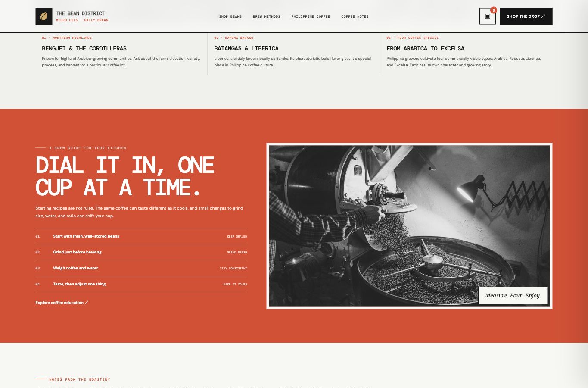The height and width of the screenshot is (388, 588).
Task: Click the 'Micro Lots · Daily Brews' tagline
Action: (82, 20)
